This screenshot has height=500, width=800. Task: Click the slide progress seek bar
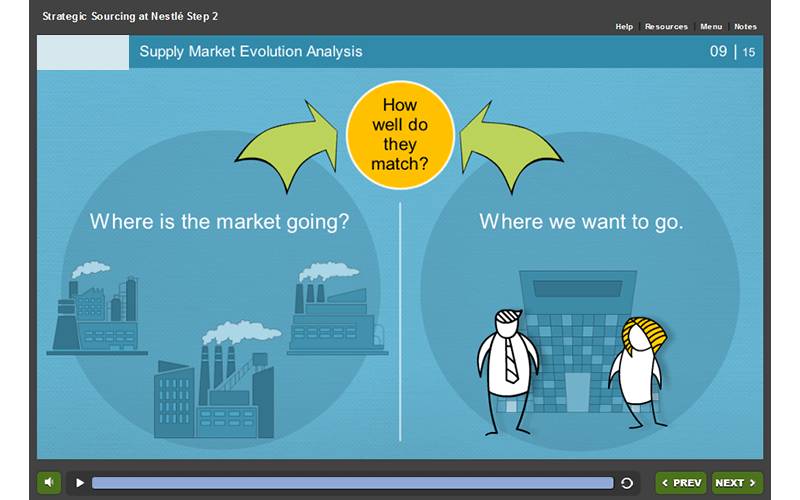352,483
